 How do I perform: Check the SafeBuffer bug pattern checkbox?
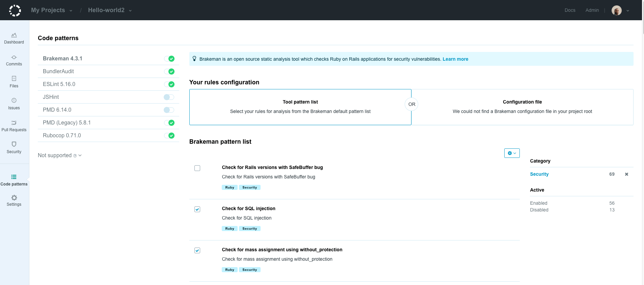[x=197, y=168]
